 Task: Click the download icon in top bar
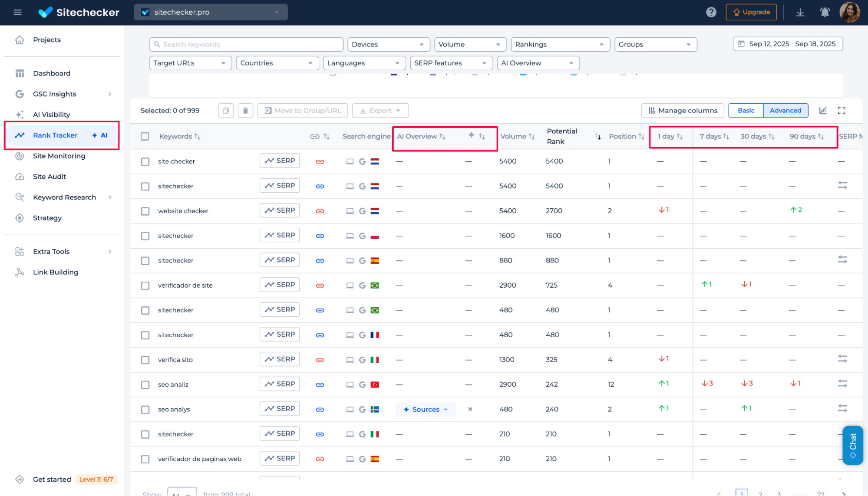click(800, 12)
